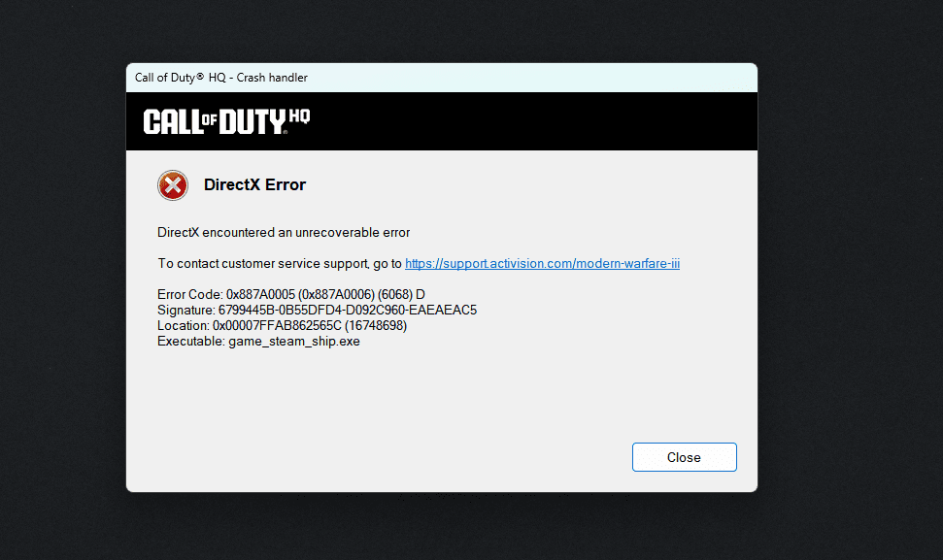Close the crash handler dialog

(x=684, y=457)
